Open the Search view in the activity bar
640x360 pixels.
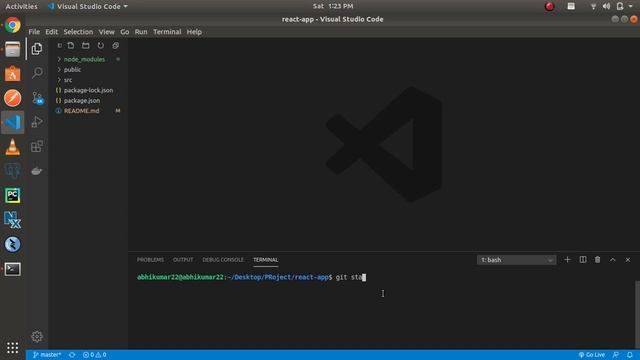pos(37,73)
